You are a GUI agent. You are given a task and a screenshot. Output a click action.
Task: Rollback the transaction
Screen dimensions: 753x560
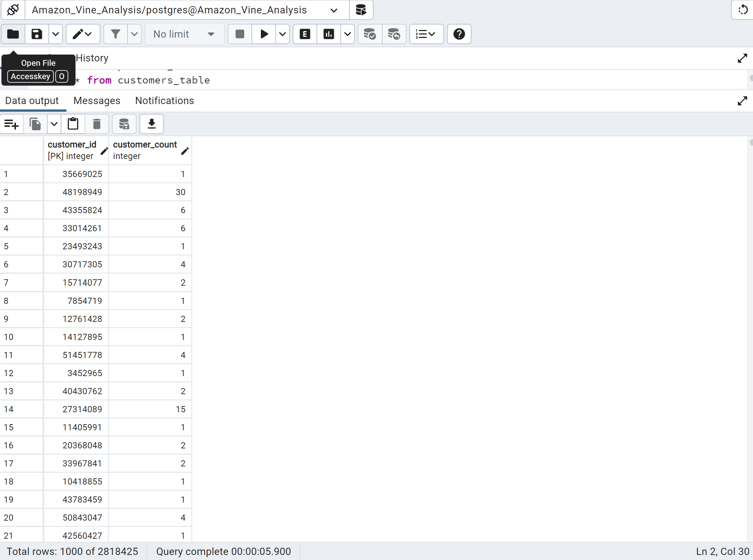[394, 34]
